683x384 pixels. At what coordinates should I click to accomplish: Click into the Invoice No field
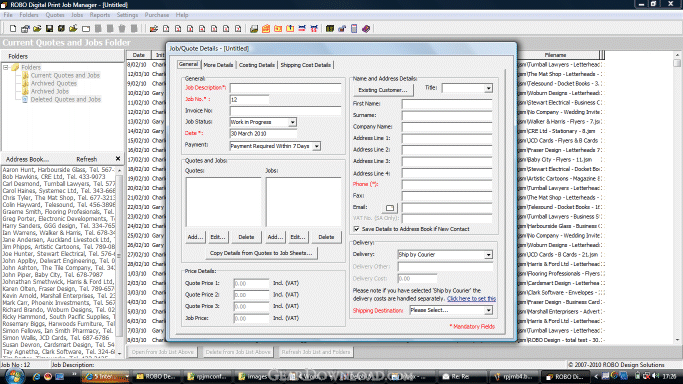tap(285, 111)
